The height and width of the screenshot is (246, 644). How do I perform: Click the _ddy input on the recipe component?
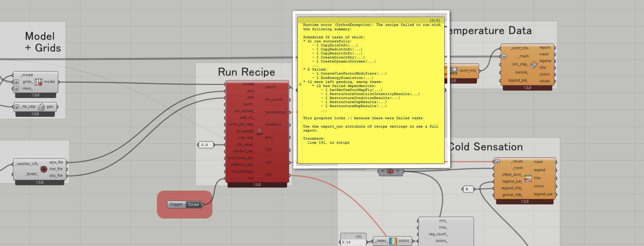click(x=250, y=98)
